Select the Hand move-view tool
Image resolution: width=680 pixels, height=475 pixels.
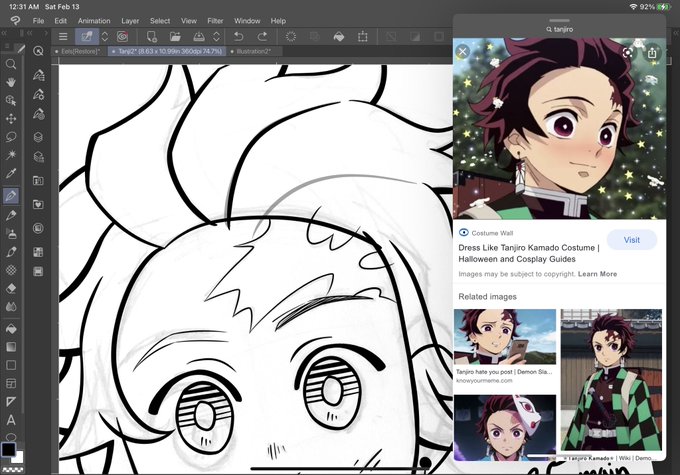11,82
